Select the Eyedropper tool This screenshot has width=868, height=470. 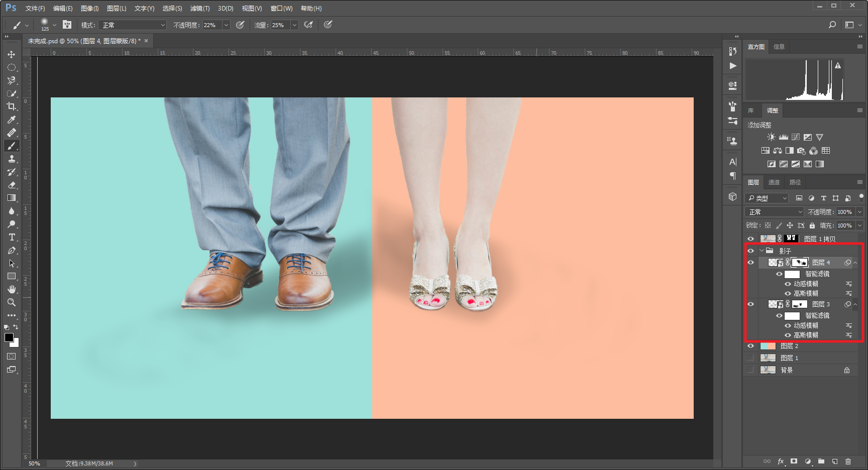[x=11, y=120]
